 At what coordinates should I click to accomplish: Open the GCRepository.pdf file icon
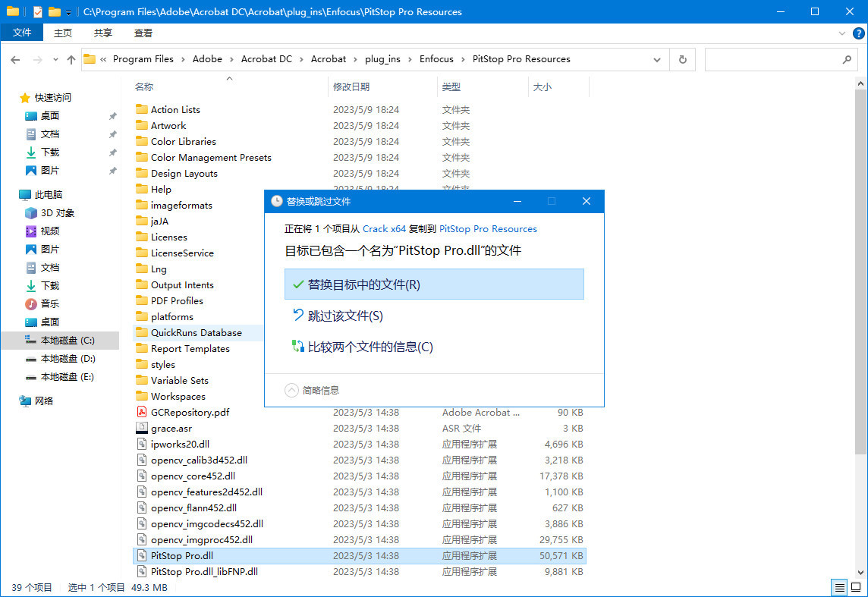click(x=141, y=412)
